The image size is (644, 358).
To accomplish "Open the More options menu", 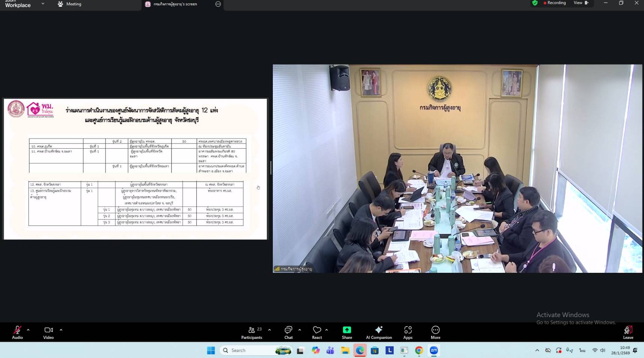I will 435,332.
